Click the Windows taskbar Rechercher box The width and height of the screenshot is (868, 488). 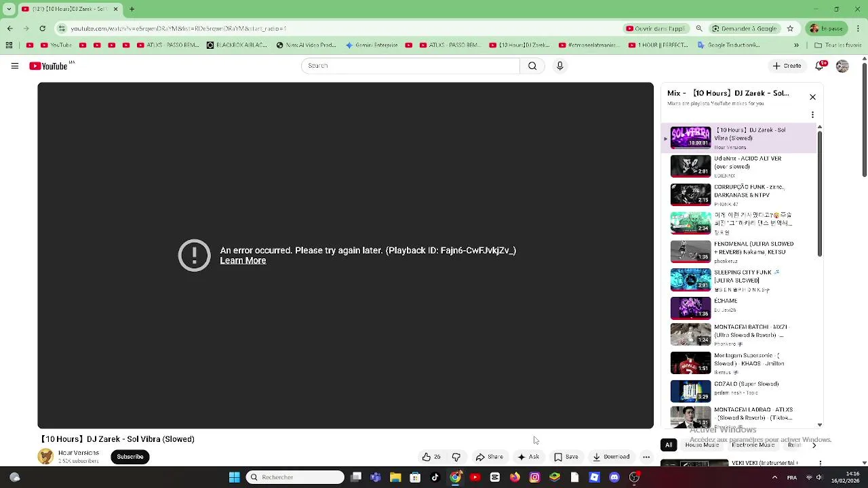click(x=295, y=477)
